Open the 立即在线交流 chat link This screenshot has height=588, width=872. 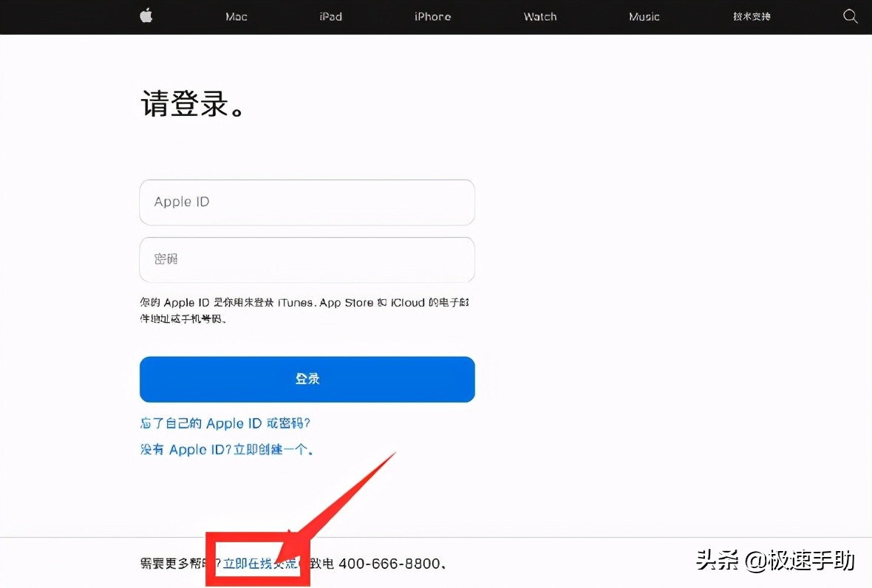point(260,564)
